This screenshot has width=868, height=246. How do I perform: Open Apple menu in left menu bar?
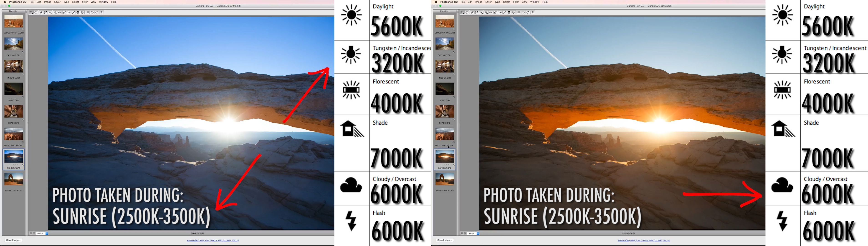click(5, 2)
